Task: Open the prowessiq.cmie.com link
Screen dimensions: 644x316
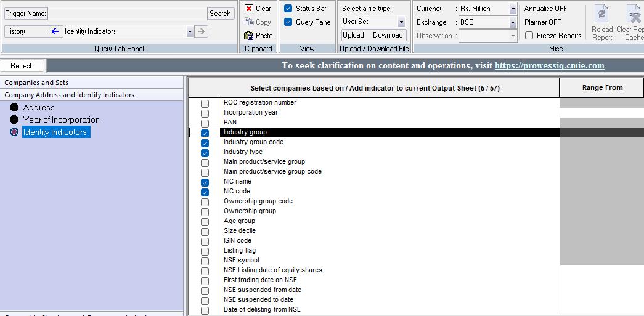Action: 550,66
